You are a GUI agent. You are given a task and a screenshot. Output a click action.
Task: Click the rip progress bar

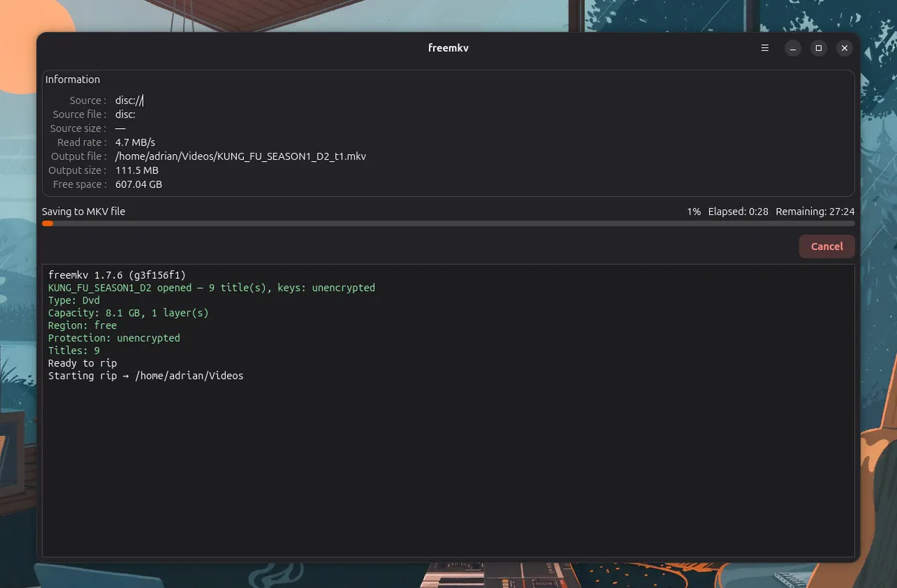pos(448,224)
